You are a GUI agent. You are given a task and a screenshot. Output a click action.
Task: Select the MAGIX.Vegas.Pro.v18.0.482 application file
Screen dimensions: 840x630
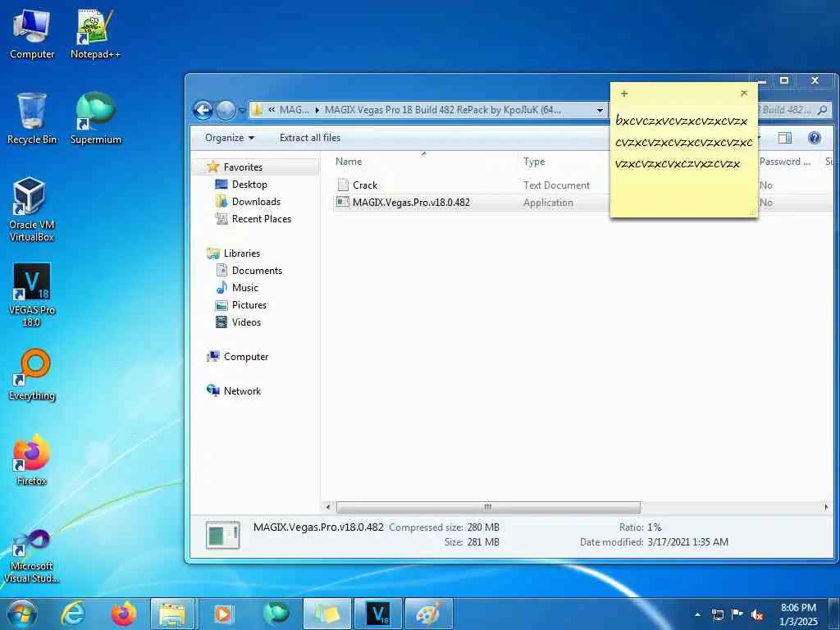coord(411,203)
